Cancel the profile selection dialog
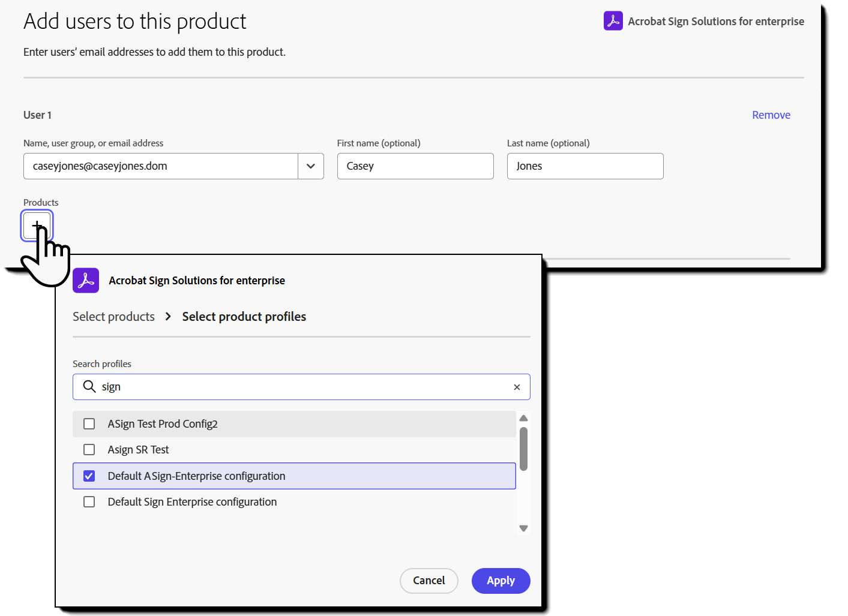The height and width of the screenshot is (616, 848). pyautogui.click(x=429, y=581)
